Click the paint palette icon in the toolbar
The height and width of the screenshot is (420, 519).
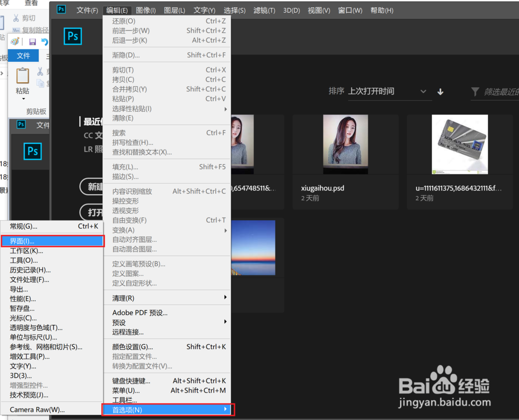(x=15, y=42)
